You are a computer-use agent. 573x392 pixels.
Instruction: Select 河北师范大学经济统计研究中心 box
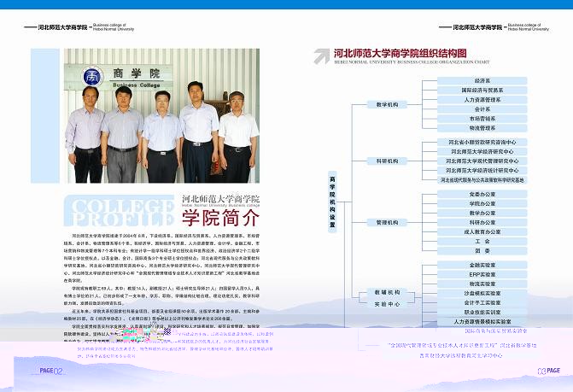coord(482,171)
